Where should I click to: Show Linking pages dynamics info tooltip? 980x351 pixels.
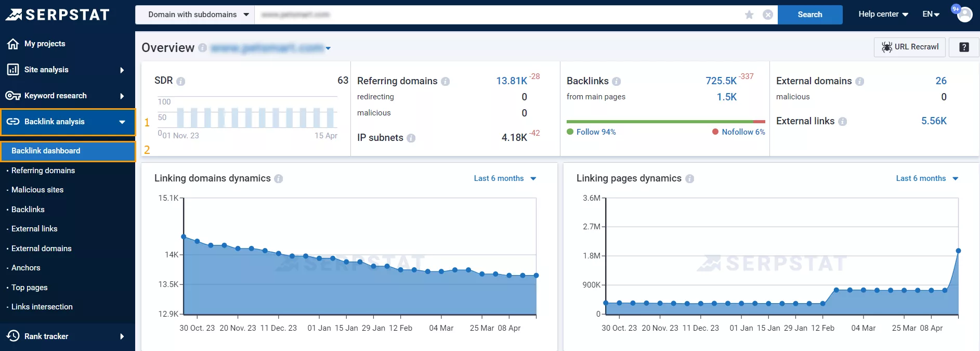690,179
